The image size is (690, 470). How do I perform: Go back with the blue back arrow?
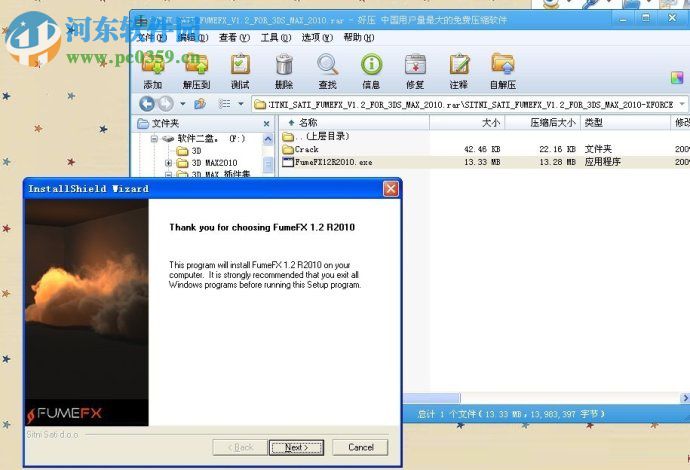point(147,104)
